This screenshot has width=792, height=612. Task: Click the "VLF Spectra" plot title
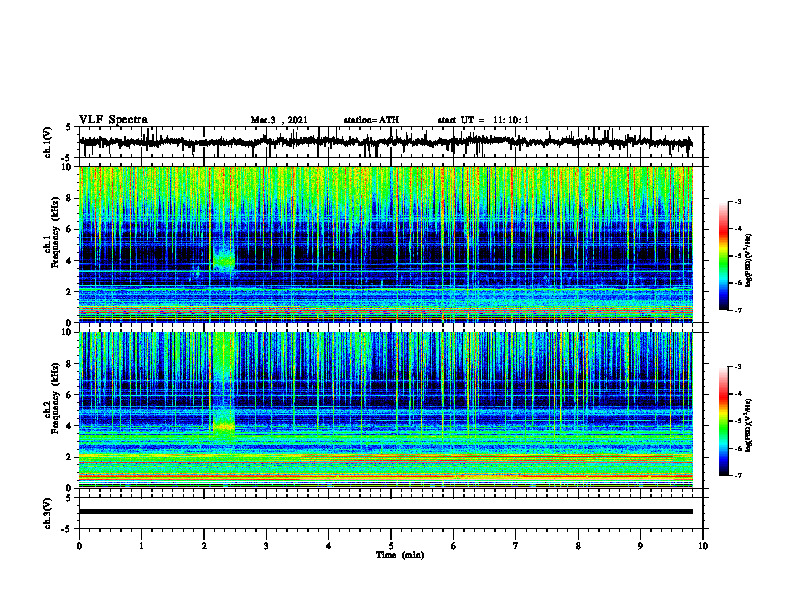(113, 119)
